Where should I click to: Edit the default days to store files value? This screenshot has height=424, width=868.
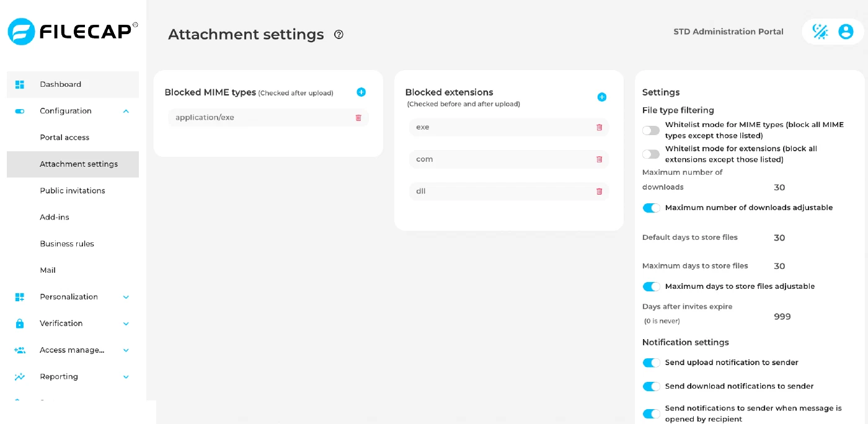(779, 238)
